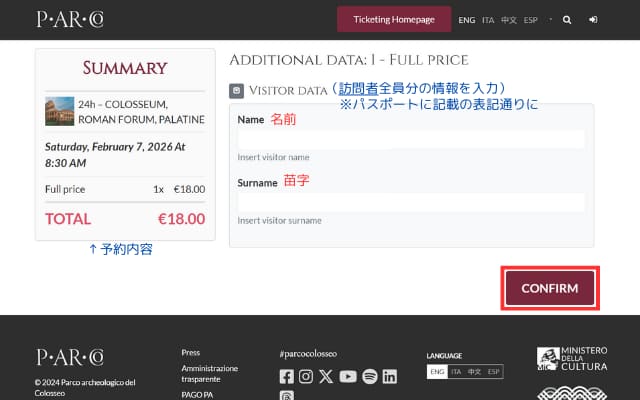
Task: Switch header language to 中文
Action: [x=509, y=20]
